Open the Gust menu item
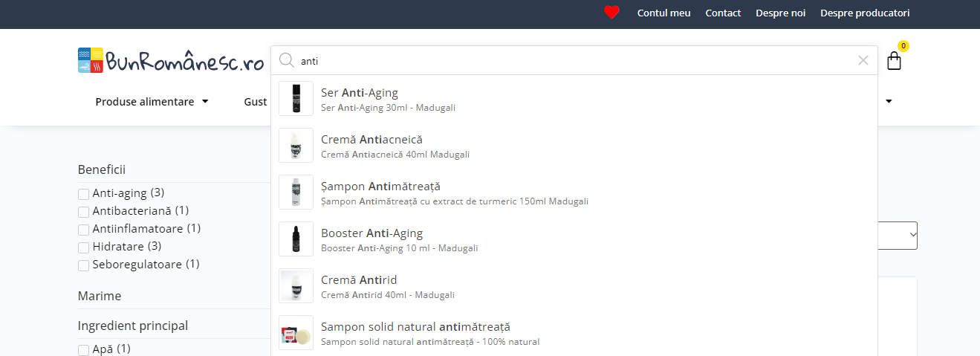 256,102
